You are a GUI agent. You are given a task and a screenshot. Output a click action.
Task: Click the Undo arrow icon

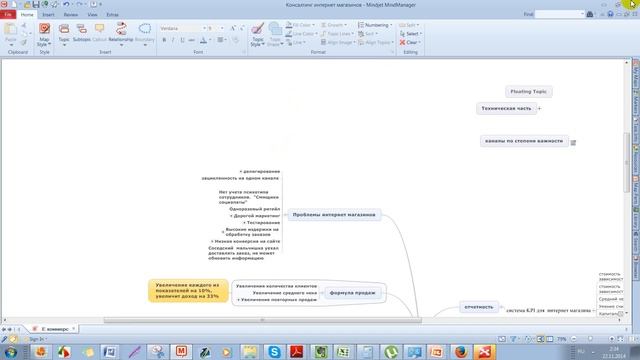coord(66,4)
